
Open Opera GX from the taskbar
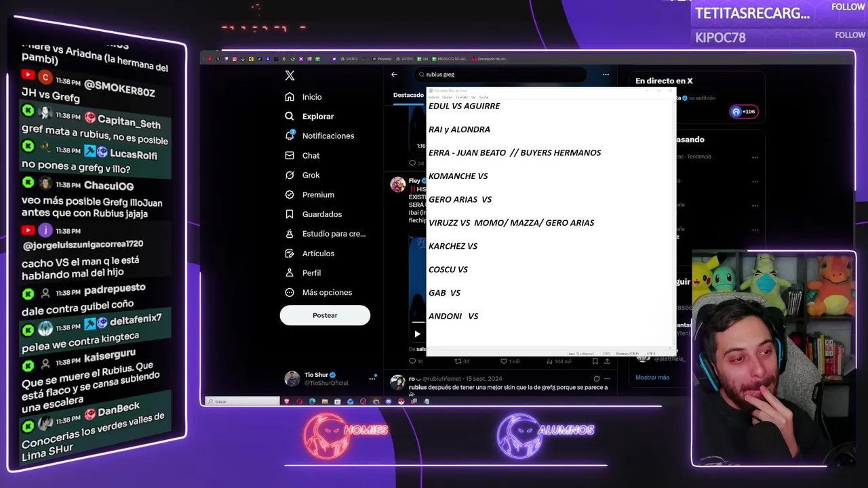click(299, 402)
